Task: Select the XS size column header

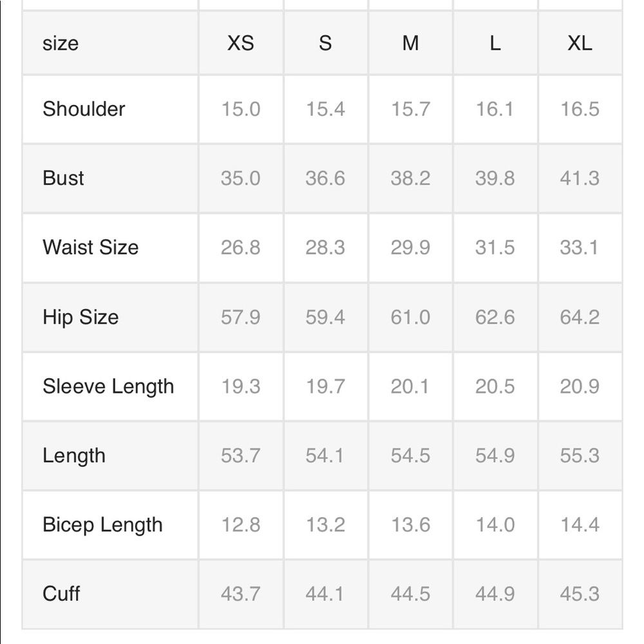Action: click(241, 43)
